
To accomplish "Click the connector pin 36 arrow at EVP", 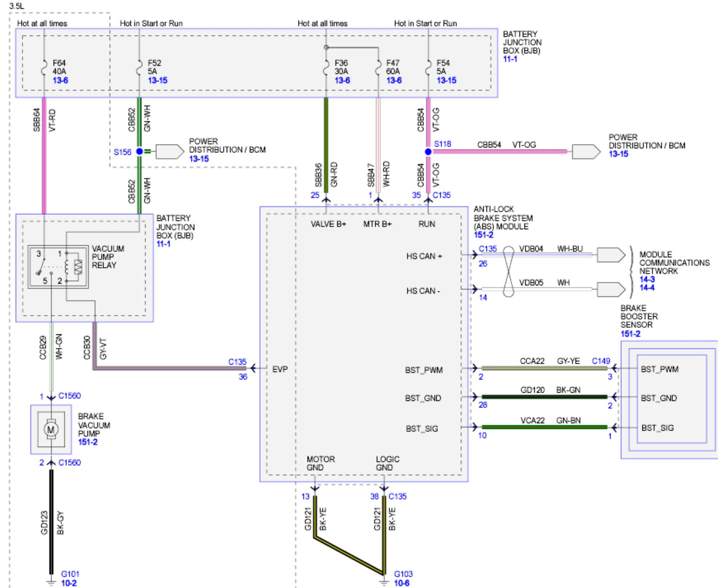I will click(253, 368).
